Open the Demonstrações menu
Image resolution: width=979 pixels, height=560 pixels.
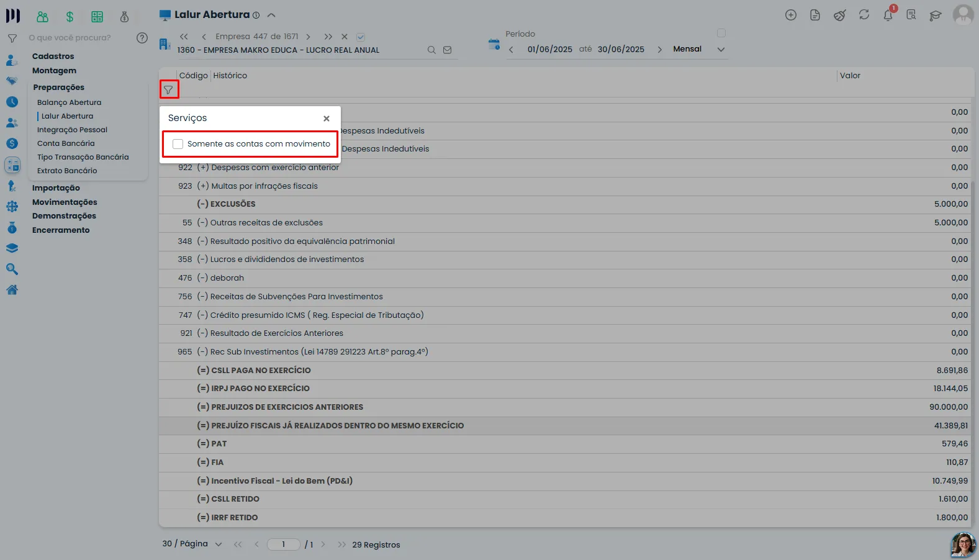(x=64, y=216)
